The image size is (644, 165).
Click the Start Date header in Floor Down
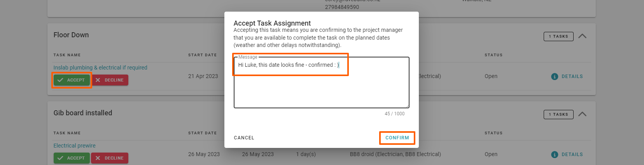202,55
